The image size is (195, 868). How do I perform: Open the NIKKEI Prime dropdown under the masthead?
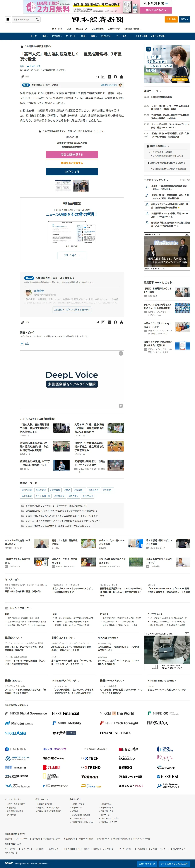pyautogui.click(x=133, y=29)
